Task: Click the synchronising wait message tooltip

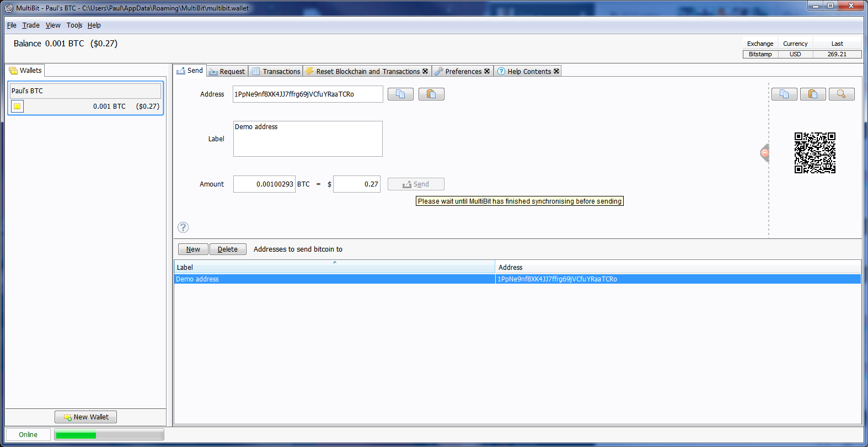Action: (x=519, y=201)
